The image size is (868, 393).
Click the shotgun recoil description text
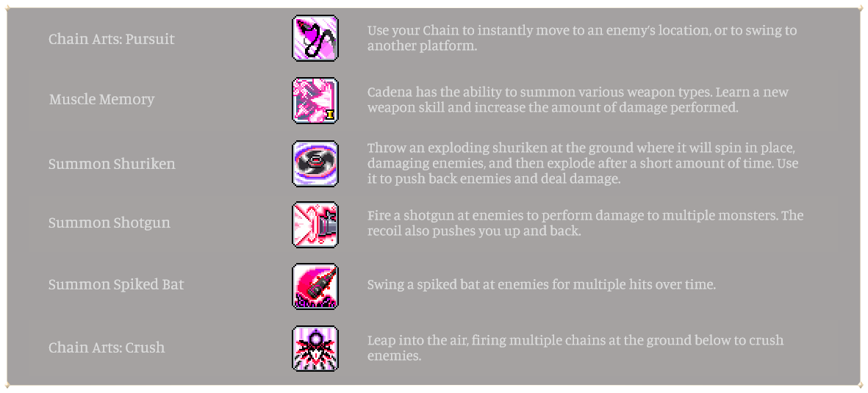click(585, 223)
